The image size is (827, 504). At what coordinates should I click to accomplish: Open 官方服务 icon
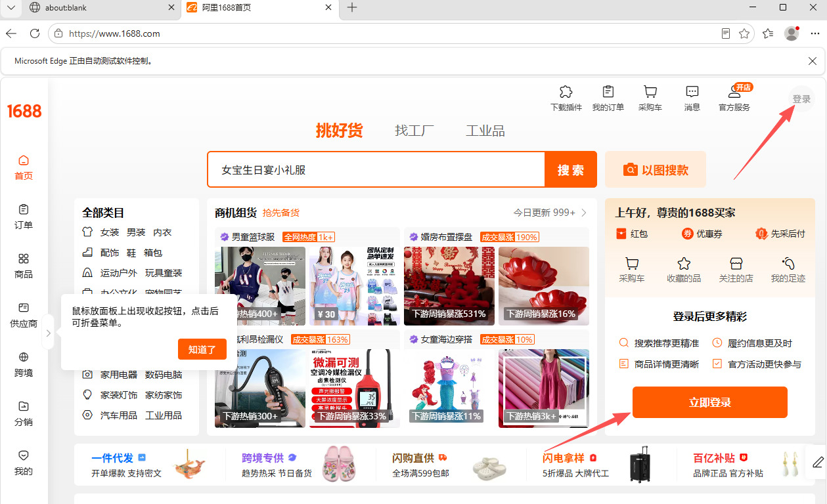tap(734, 98)
